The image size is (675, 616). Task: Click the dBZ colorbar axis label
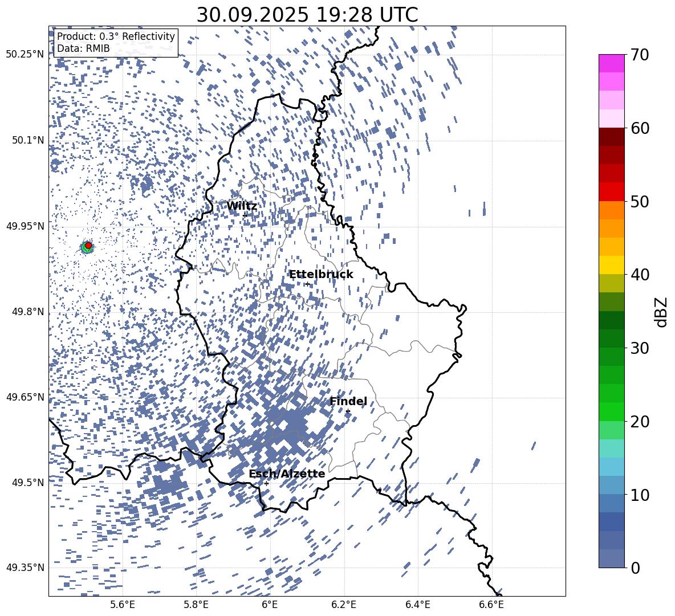[661, 311]
